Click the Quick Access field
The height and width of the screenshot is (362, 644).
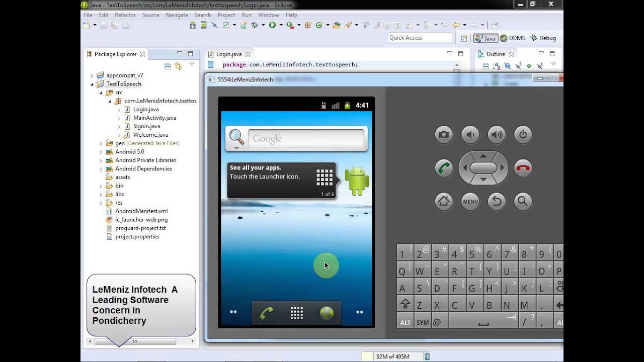[420, 38]
